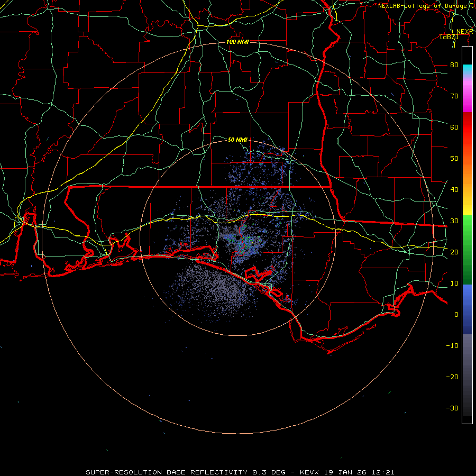Click the 30 dBZ scale label

tap(454, 221)
